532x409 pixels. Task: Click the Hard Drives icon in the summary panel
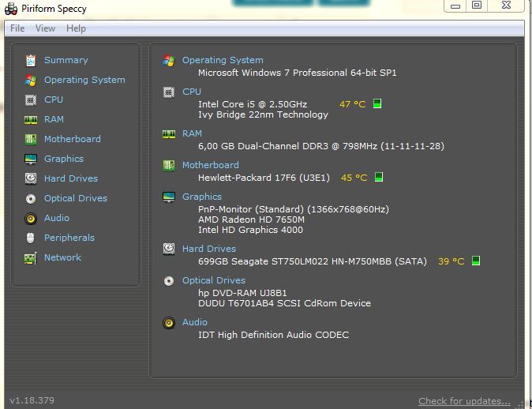tap(169, 250)
